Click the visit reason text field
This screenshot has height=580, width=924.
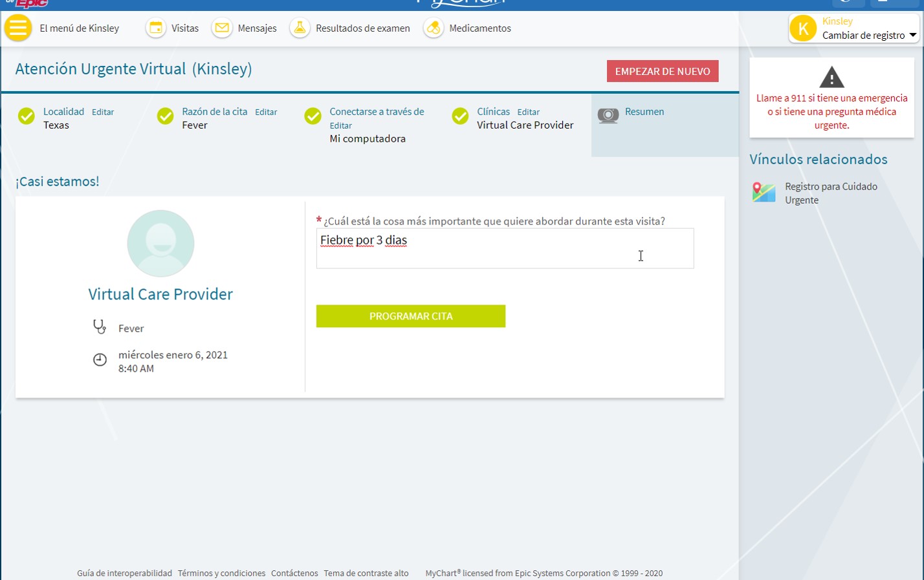[x=504, y=248]
